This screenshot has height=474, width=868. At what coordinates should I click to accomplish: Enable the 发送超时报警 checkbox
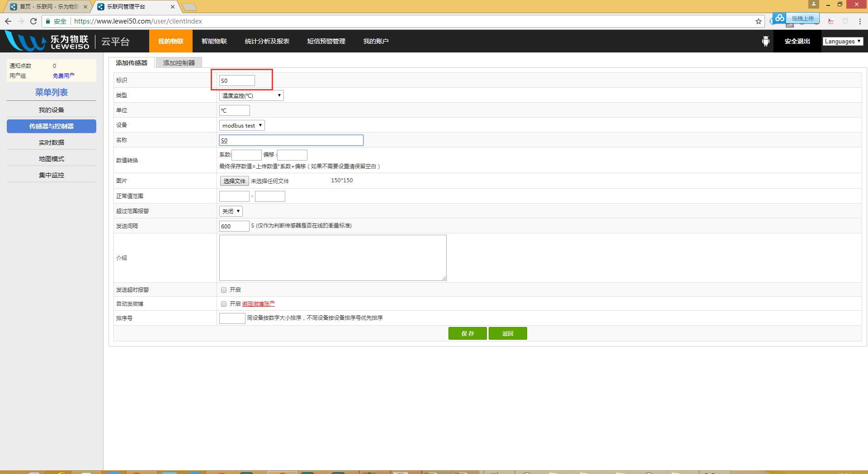tap(224, 290)
